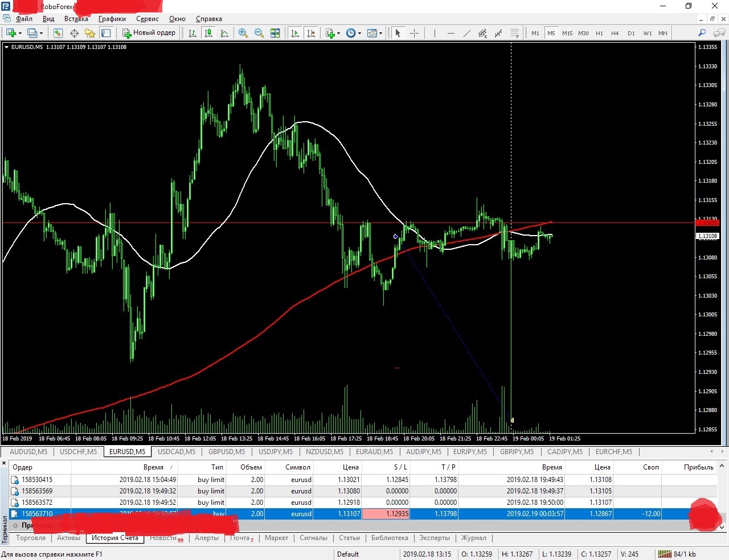Activate the H4 timeframe
729x560 pixels.
(x=615, y=33)
